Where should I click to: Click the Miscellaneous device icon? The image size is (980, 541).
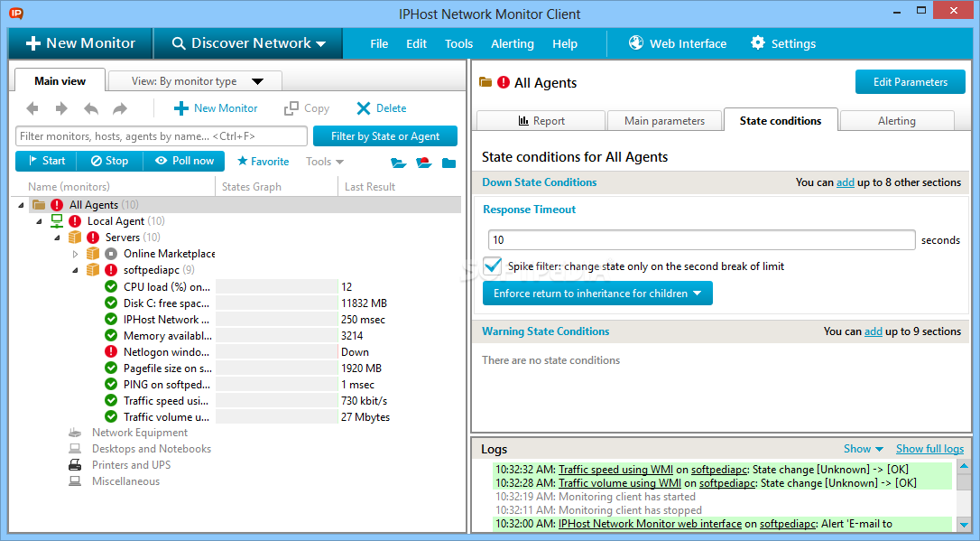(75, 481)
